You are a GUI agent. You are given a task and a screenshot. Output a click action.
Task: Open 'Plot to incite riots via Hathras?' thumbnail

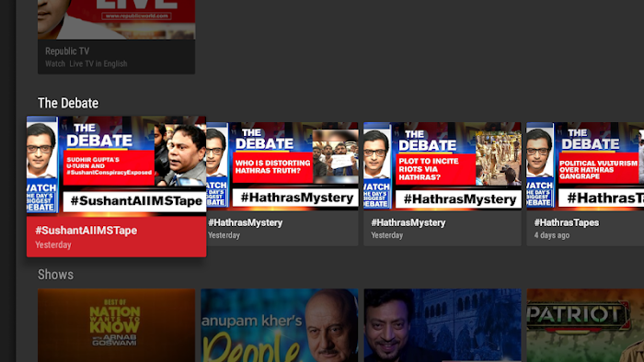[x=443, y=166]
